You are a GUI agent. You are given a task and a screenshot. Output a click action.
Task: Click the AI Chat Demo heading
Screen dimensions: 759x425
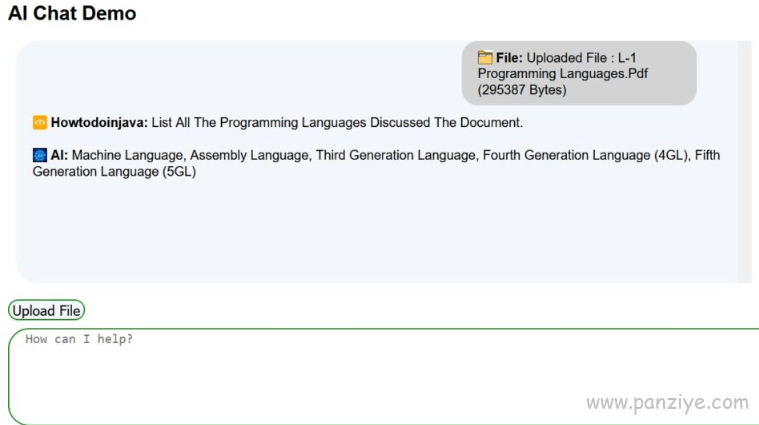click(72, 13)
